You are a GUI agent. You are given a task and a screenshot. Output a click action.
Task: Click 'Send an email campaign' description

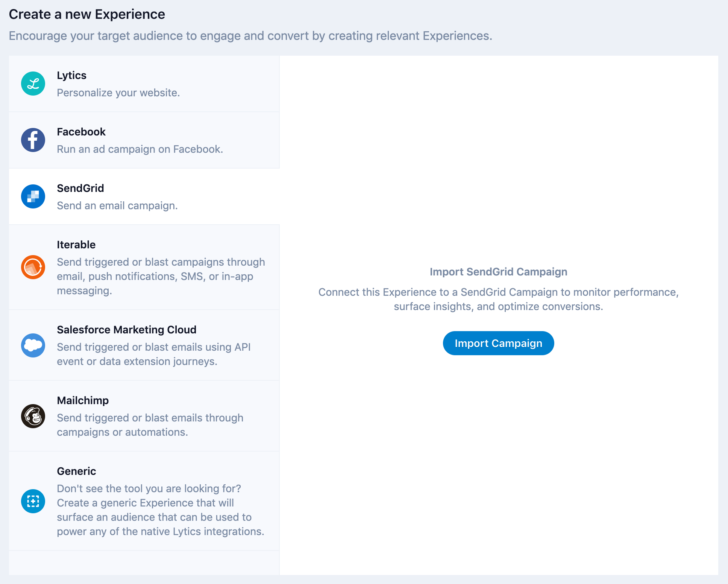pyautogui.click(x=117, y=205)
